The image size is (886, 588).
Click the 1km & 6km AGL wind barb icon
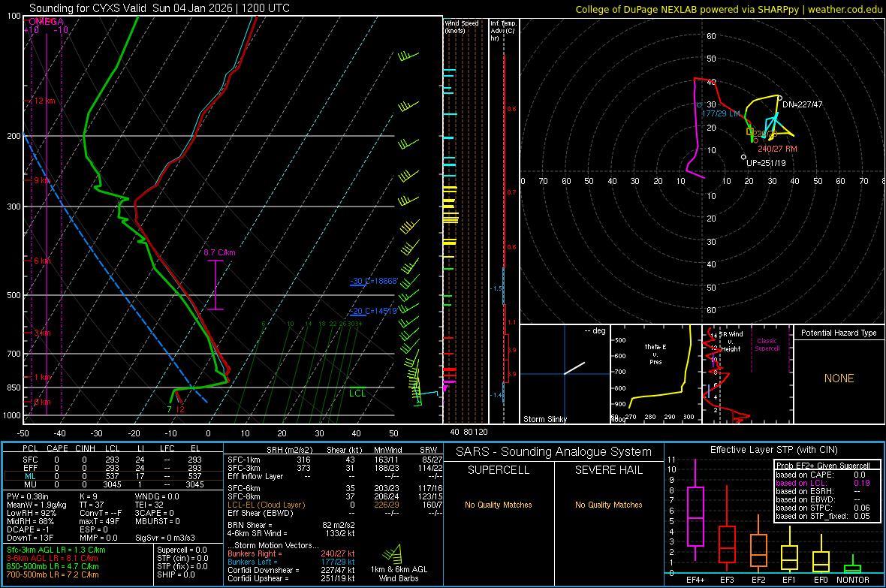[x=393, y=553]
